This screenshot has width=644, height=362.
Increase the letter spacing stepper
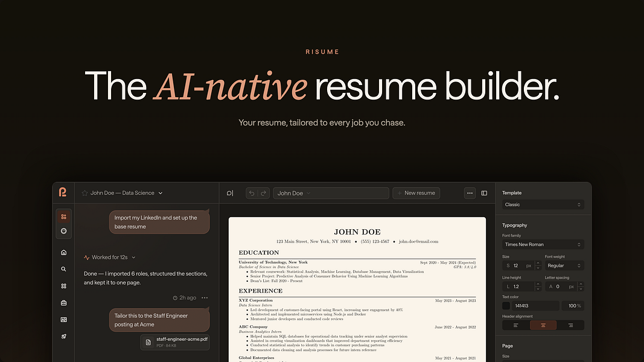581,284
